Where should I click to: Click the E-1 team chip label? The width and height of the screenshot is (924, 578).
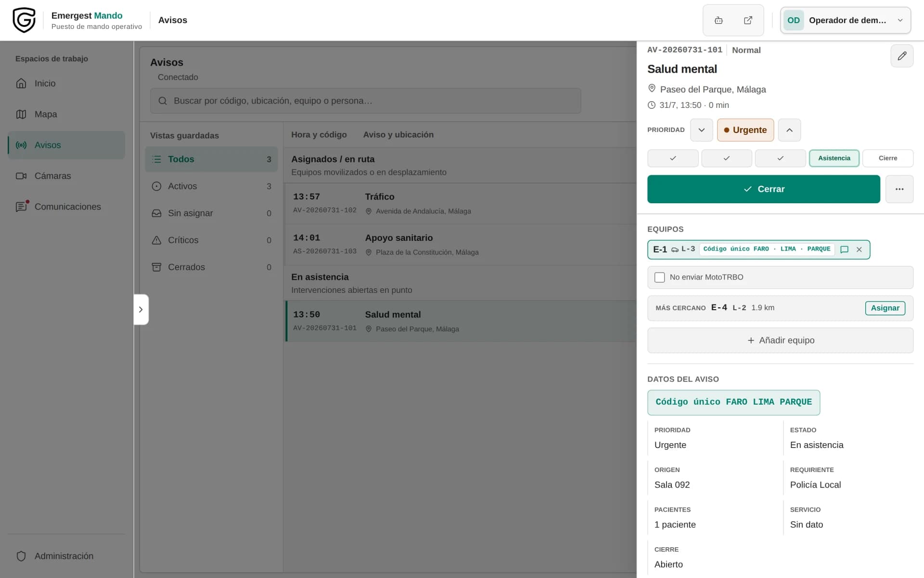pyautogui.click(x=660, y=250)
